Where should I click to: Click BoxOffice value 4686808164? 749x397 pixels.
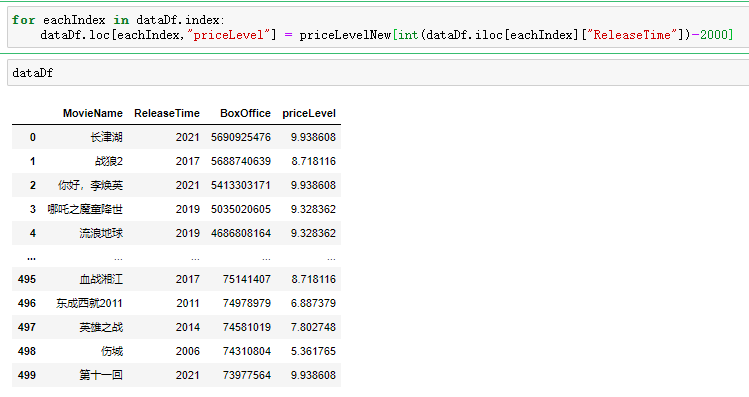pos(241,233)
